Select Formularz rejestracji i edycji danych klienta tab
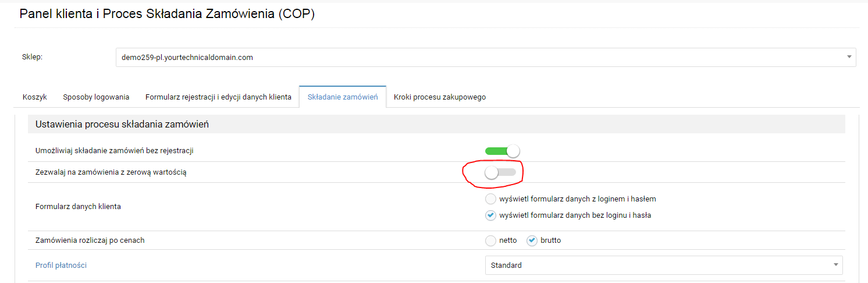This screenshot has width=868, height=283. 218,97
